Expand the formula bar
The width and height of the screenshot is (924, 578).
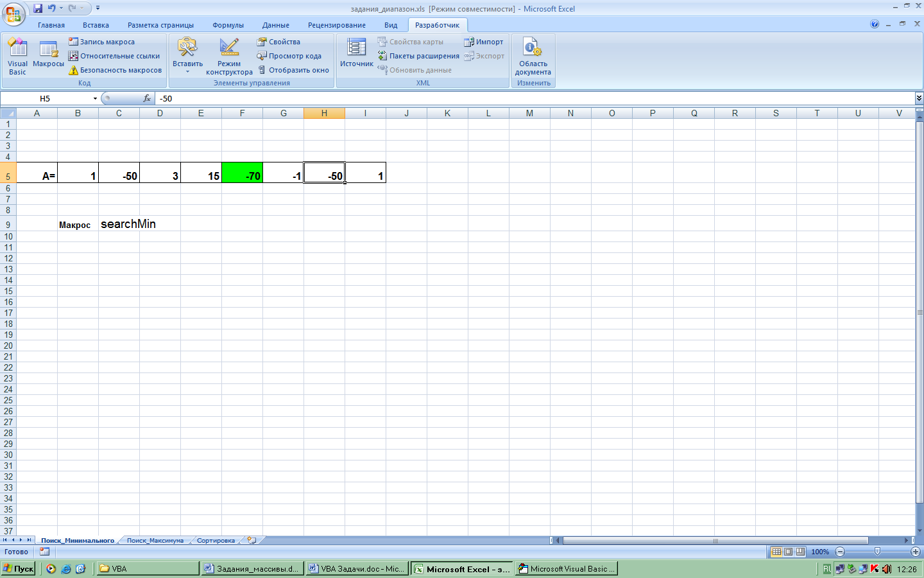point(919,98)
